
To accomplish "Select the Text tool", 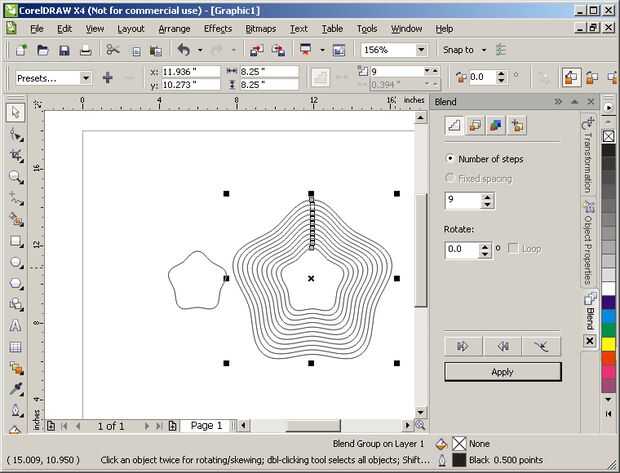I will point(16,326).
